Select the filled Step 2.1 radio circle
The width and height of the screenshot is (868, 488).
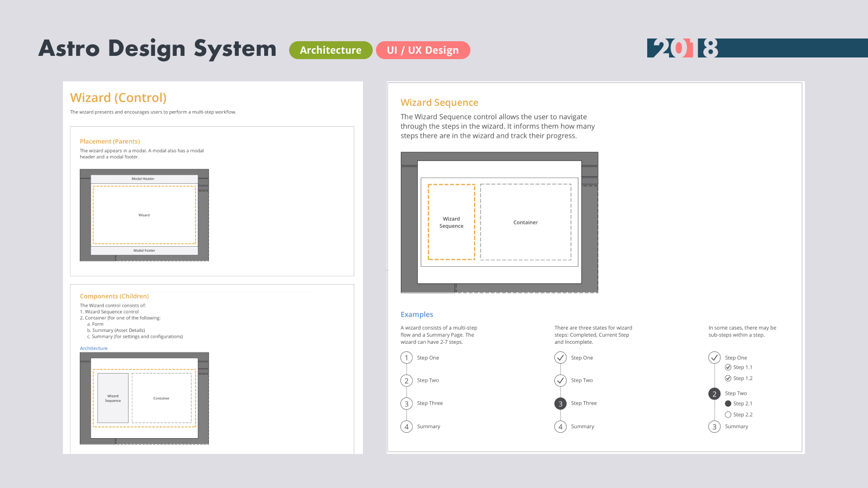pos(728,403)
